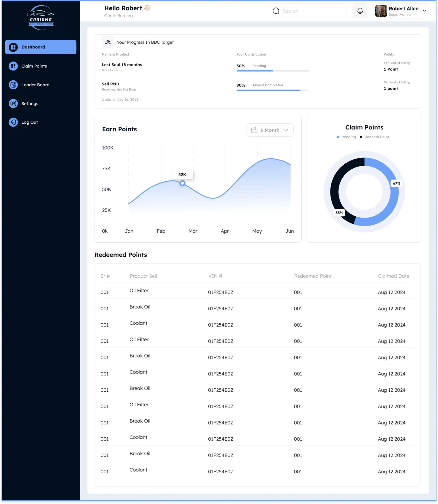438x504 pixels.
Task: Click the Leader Board chart icon
Action: tap(13, 85)
